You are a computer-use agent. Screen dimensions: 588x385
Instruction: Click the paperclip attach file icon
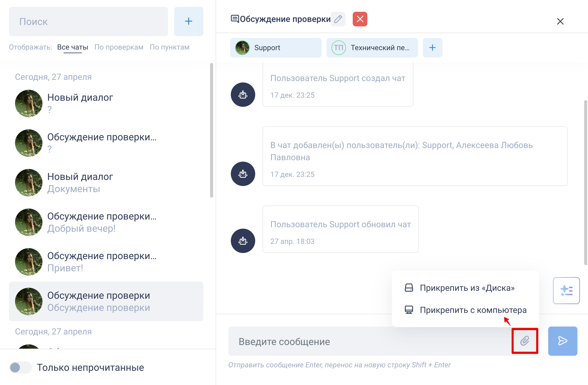pyautogui.click(x=525, y=341)
